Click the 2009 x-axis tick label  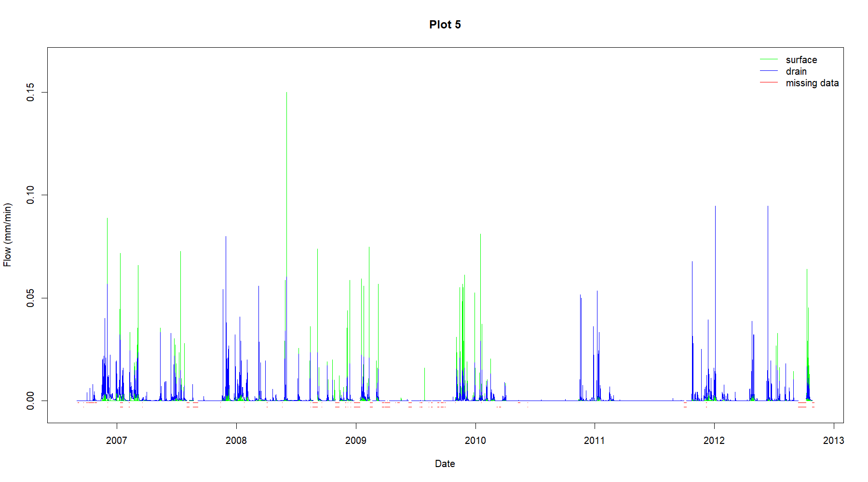pyautogui.click(x=355, y=440)
